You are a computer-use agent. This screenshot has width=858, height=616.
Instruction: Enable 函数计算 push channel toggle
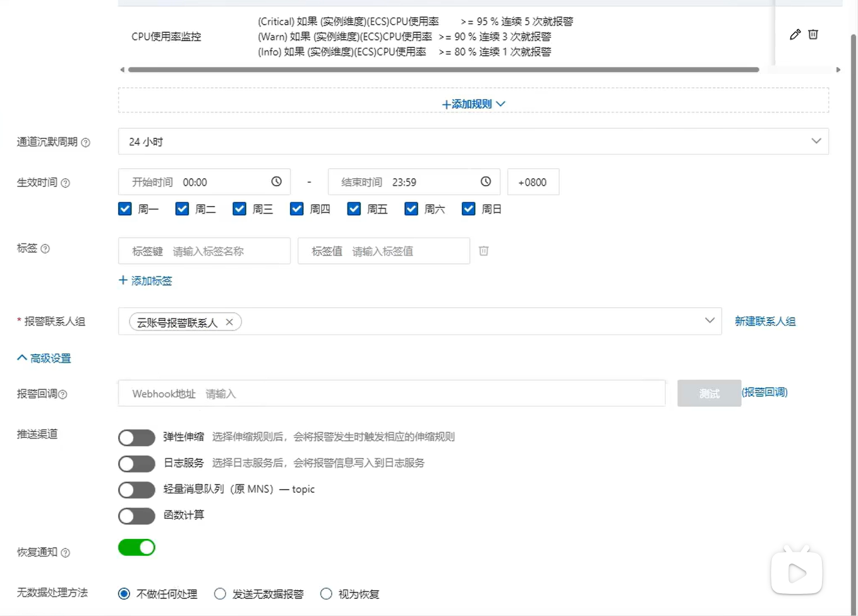pyautogui.click(x=136, y=516)
